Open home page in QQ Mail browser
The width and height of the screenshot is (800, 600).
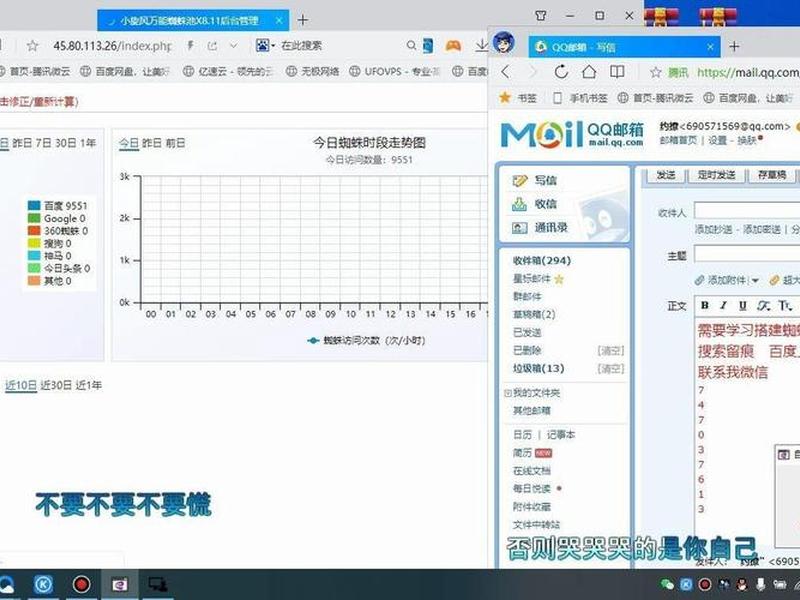click(589, 72)
